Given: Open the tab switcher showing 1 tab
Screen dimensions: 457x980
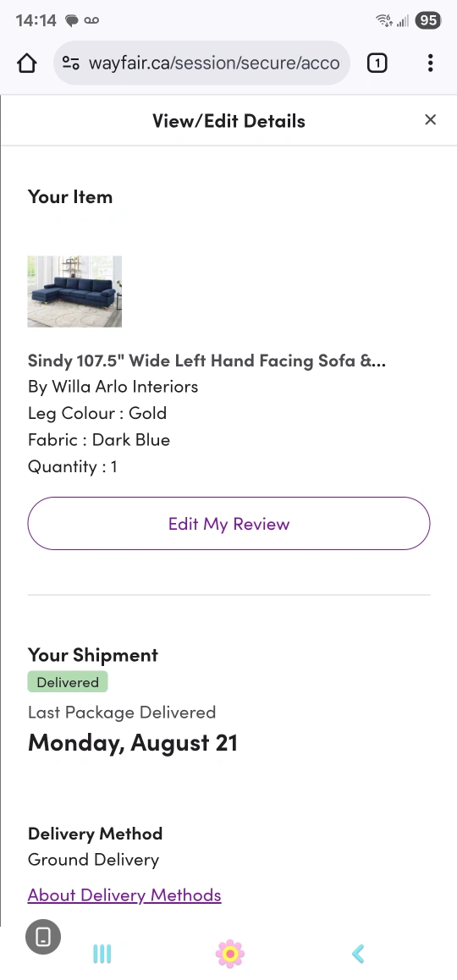Looking at the screenshot, I should coord(377,63).
